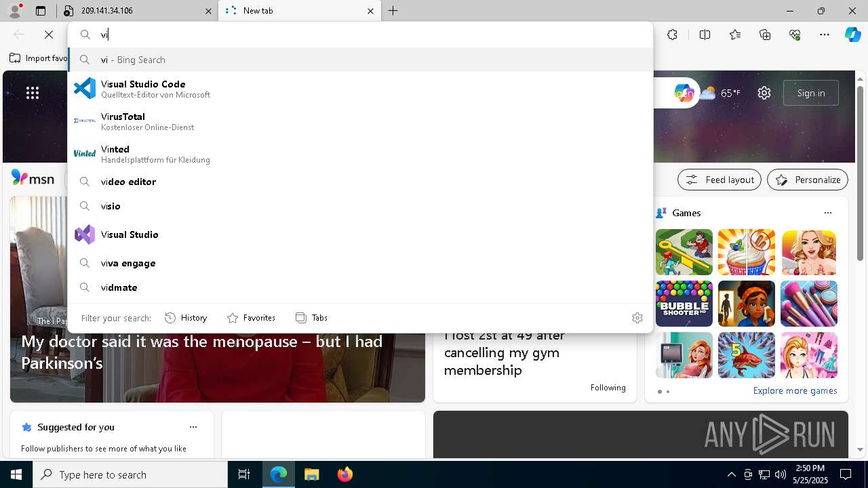Open the tab actions menu icon
The width and height of the screenshot is (868, 488).
(x=41, y=11)
